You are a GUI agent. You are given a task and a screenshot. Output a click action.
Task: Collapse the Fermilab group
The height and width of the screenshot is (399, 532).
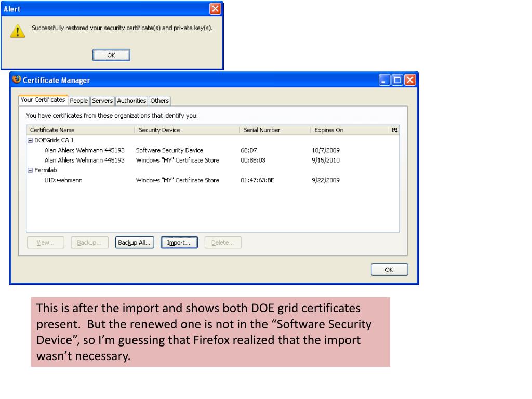tap(30, 170)
